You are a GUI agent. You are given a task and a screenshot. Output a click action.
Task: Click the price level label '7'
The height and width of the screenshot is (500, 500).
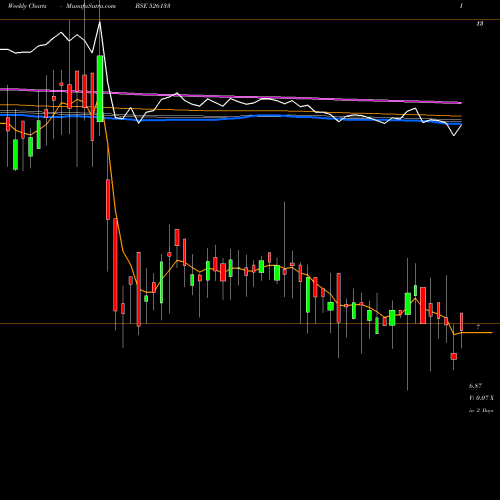pyautogui.click(x=478, y=327)
